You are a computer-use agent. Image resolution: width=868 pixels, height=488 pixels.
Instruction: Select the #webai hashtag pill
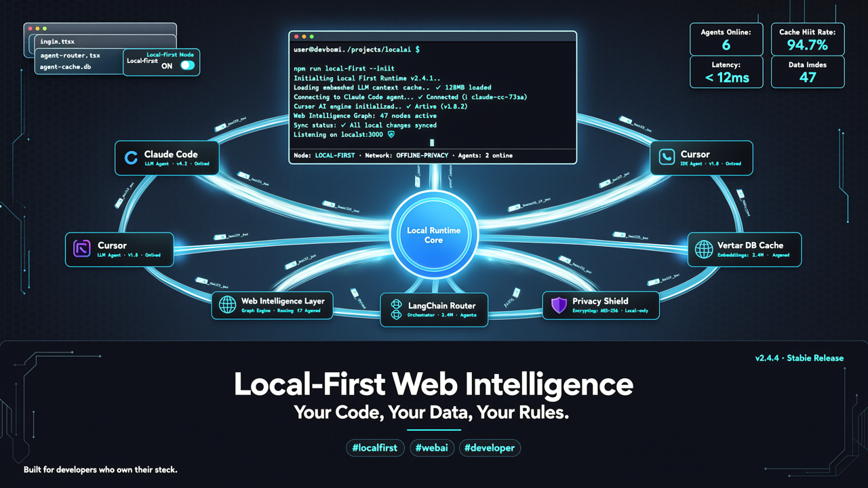pyautogui.click(x=431, y=448)
